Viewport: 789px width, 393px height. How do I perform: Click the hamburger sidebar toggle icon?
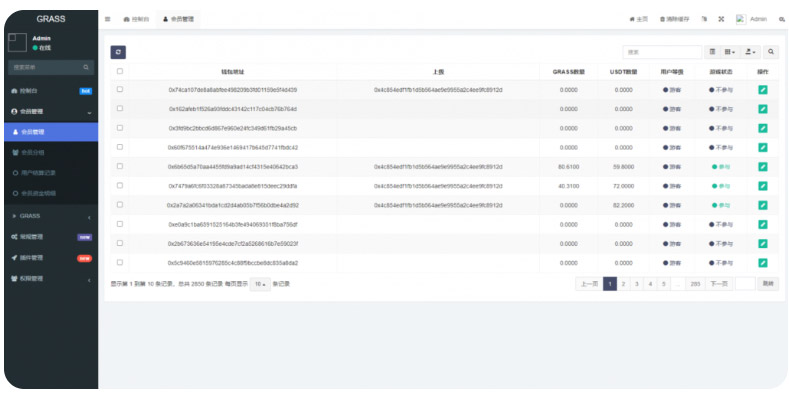click(108, 19)
